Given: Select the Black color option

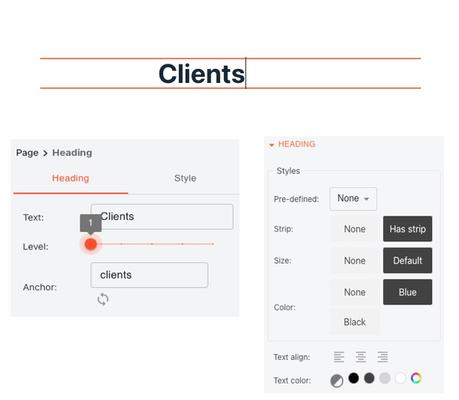Looking at the screenshot, I should 355,322.
